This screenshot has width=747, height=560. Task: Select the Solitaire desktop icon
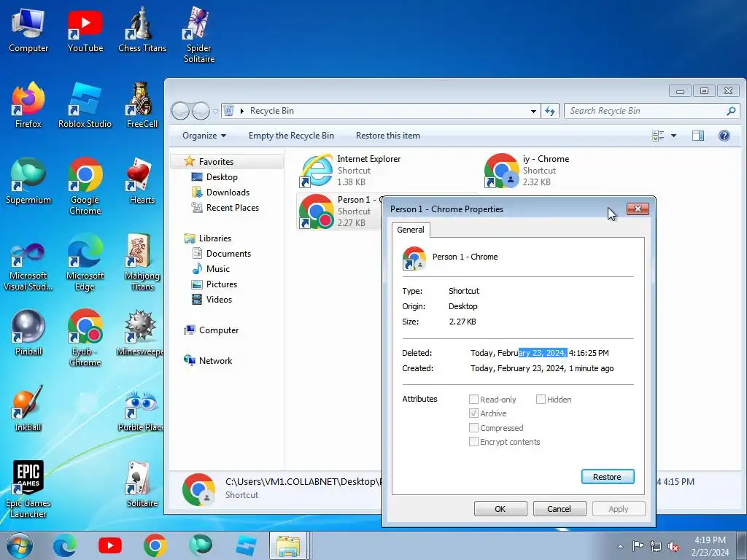(142, 484)
